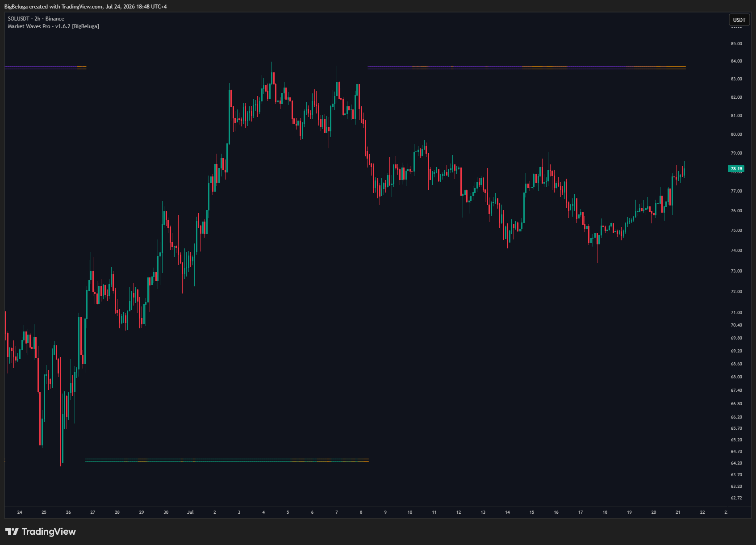Click date 19 on the time axis
This screenshot has width=756, height=545.
[629, 512]
